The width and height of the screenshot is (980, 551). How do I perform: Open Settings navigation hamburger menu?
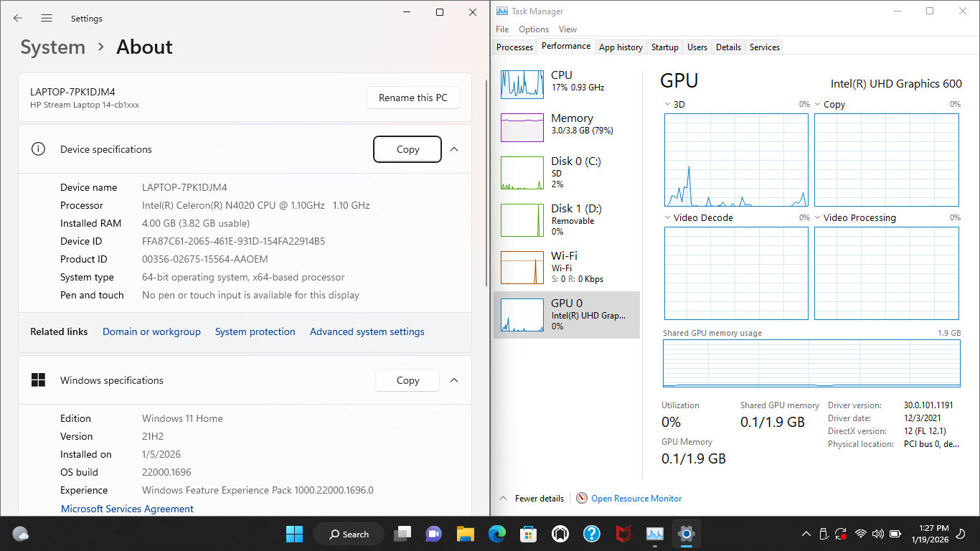(x=47, y=18)
